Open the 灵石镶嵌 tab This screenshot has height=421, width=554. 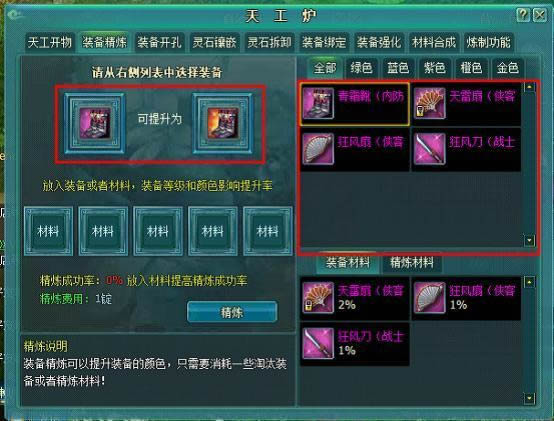[x=214, y=42]
